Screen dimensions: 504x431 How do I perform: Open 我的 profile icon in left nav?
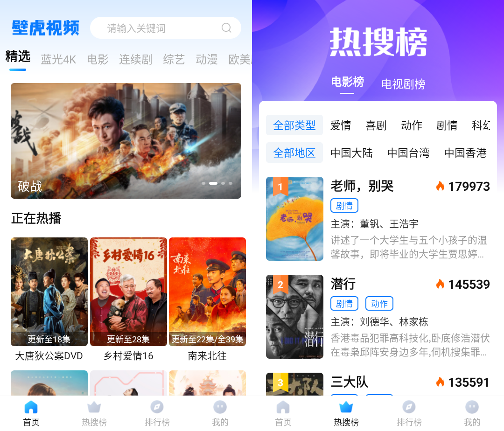(x=220, y=407)
